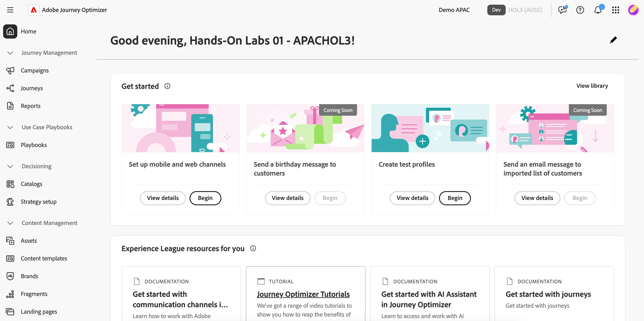
Task: Open the notifications bell
Action: click(x=598, y=10)
